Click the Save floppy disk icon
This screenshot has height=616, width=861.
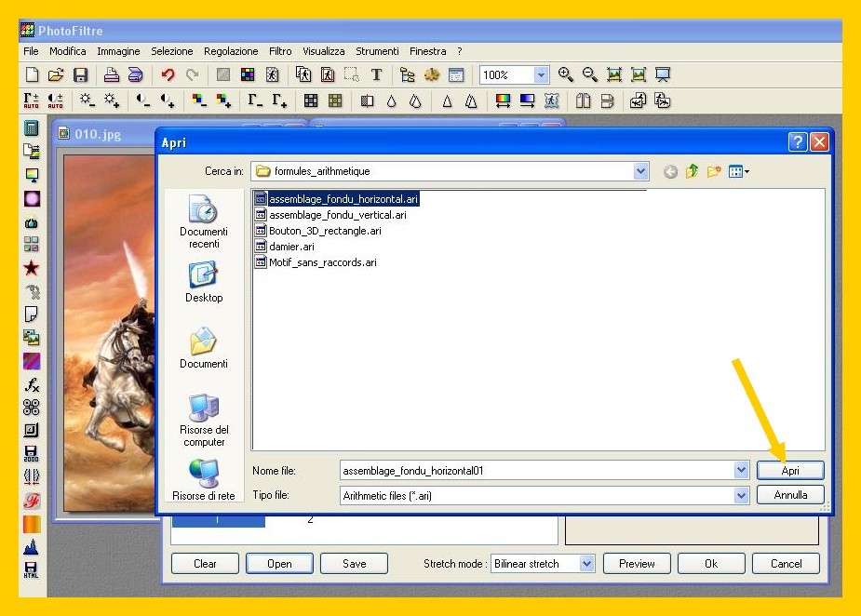point(81,75)
